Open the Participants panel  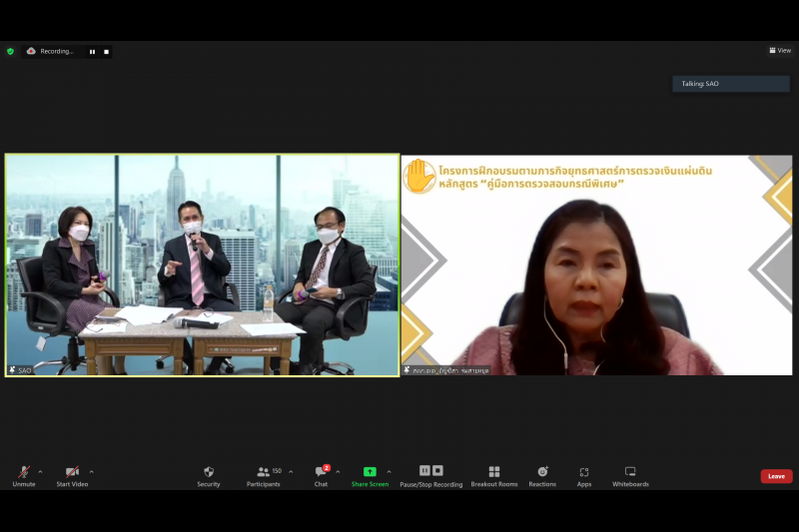[264, 475]
